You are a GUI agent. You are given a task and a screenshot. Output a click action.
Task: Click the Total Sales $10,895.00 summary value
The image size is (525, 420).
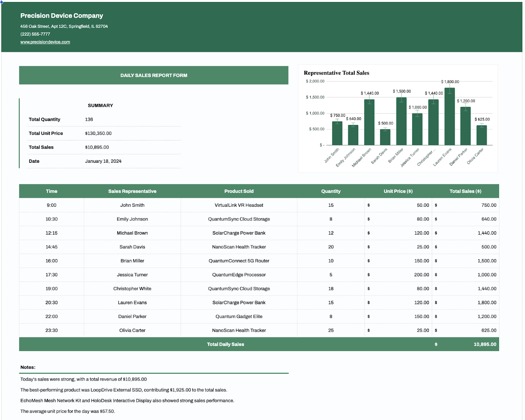(96, 147)
